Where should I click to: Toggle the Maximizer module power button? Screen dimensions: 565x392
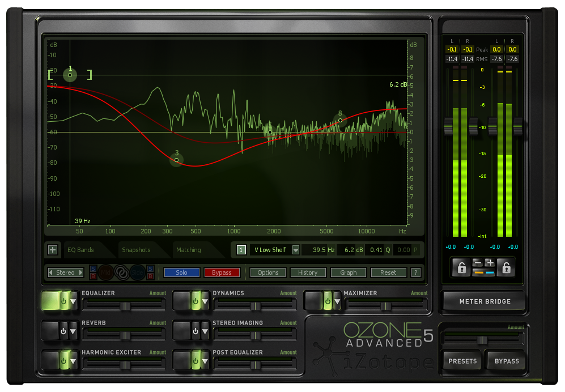[328, 301]
